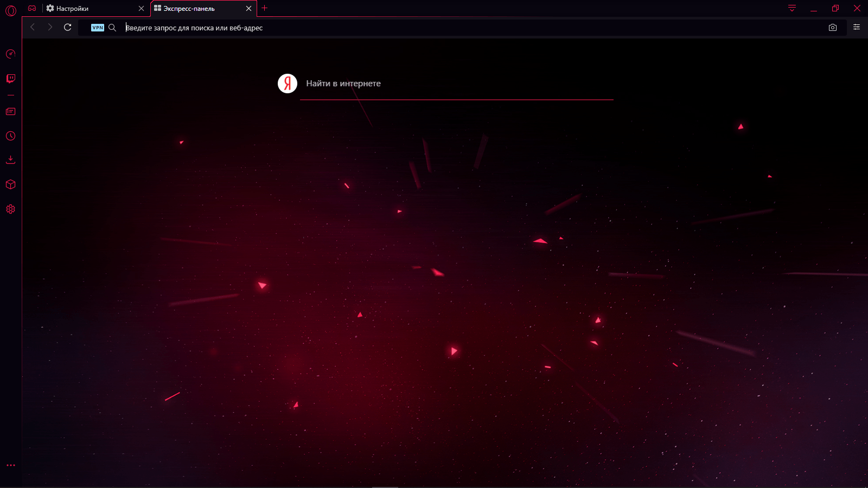The width and height of the screenshot is (868, 488).
Task: Open the Opera main menu logo
Action: pos(11,10)
